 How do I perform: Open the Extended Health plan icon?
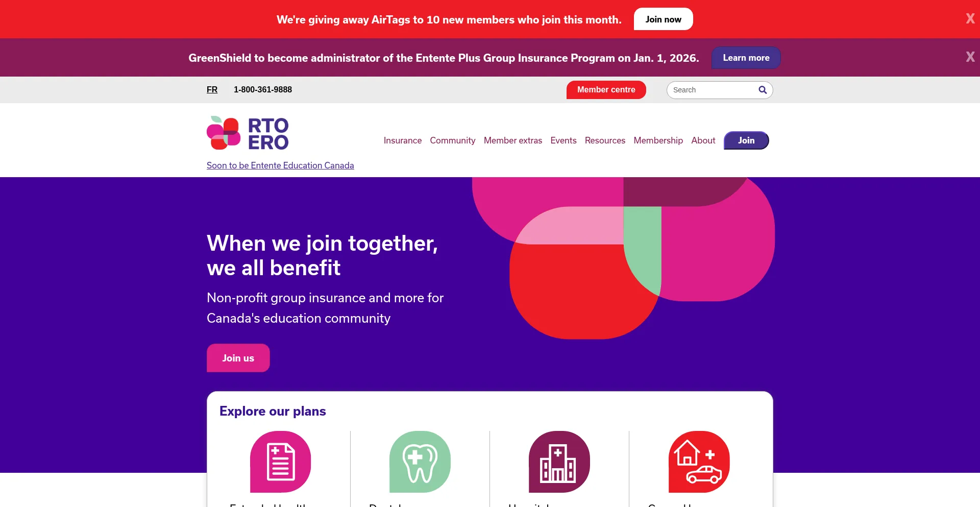click(281, 462)
